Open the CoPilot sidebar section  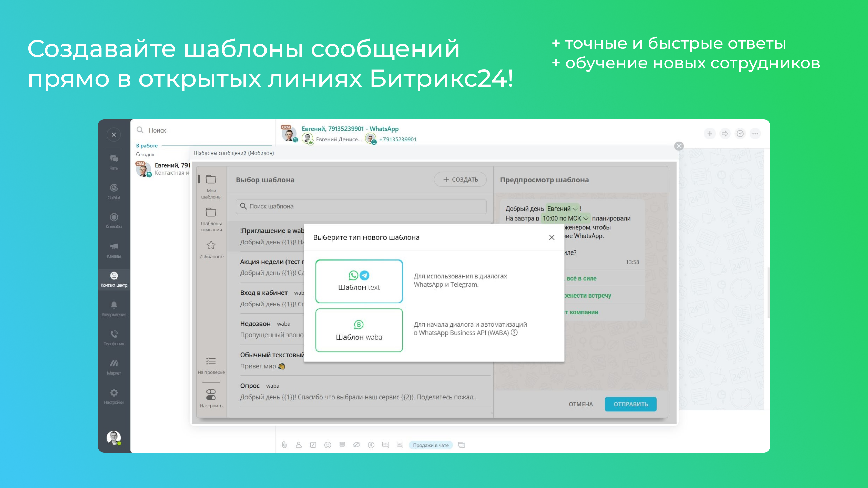pos(114,191)
